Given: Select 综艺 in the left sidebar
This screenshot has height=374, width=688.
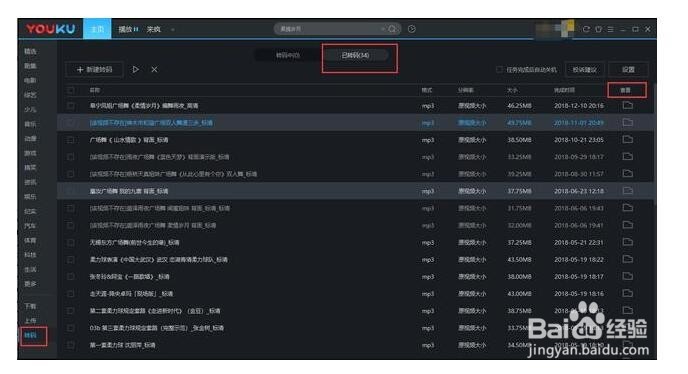Looking at the screenshot, I should coord(30,95).
